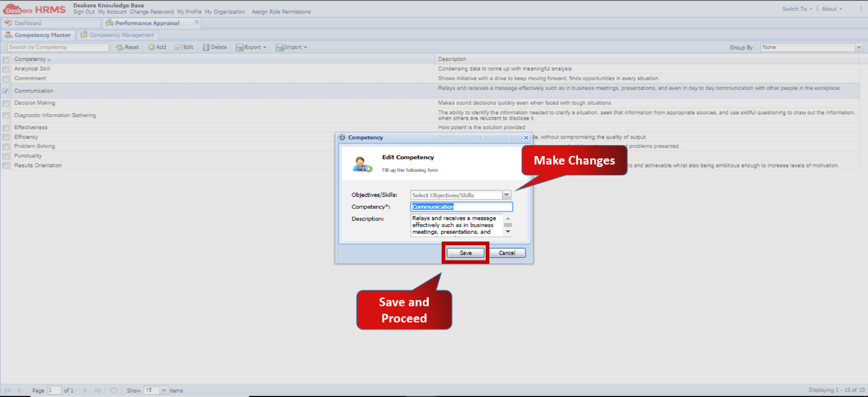Toggle the select-all checkbox in the header
The image size is (868, 397).
[5, 58]
